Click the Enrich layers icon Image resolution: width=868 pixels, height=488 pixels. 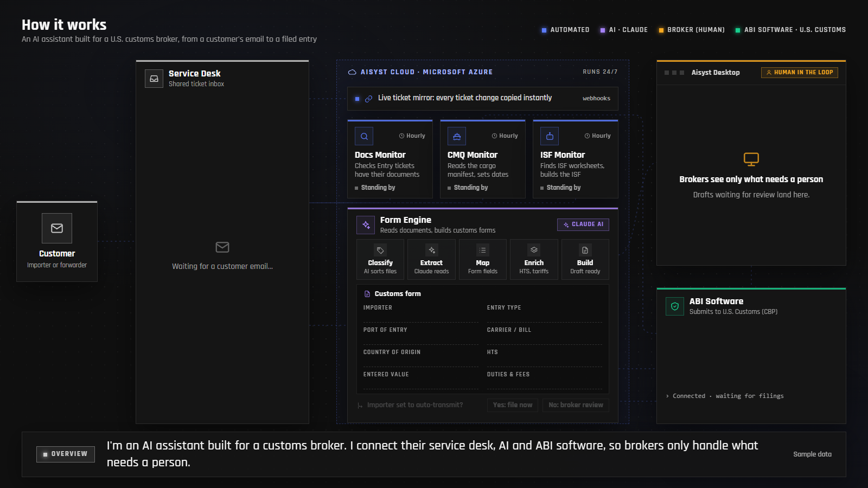tap(534, 250)
